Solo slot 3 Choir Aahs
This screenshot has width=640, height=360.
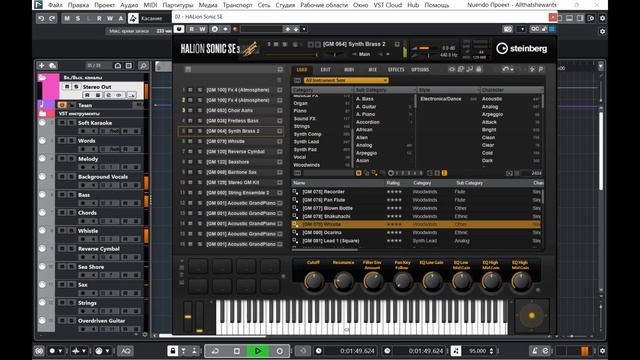pyautogui.click(x=200, y=111)
